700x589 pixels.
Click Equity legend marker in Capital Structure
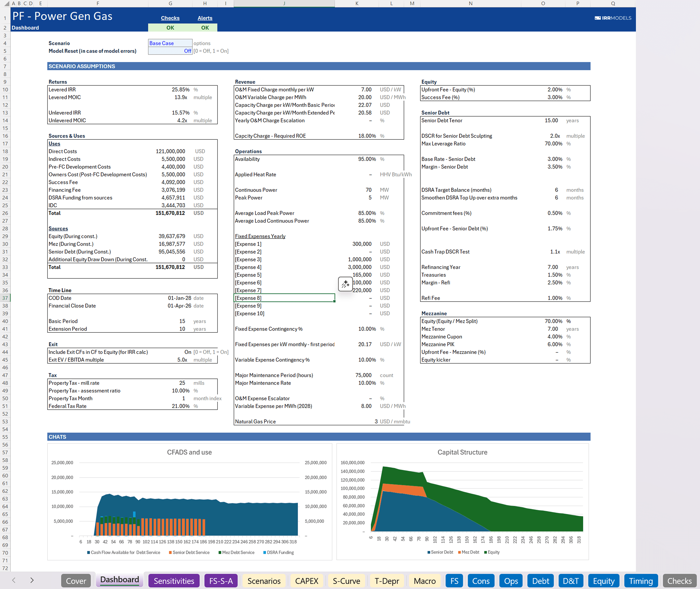pos(486,552)
